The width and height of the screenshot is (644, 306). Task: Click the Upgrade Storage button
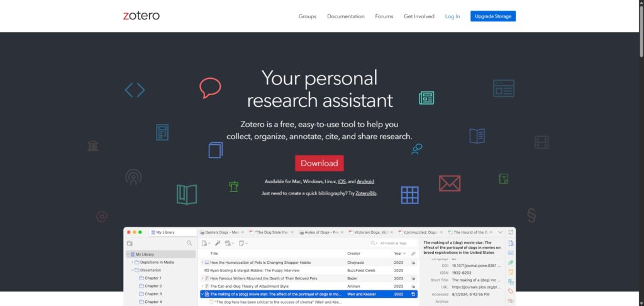(x=493, y=16)
